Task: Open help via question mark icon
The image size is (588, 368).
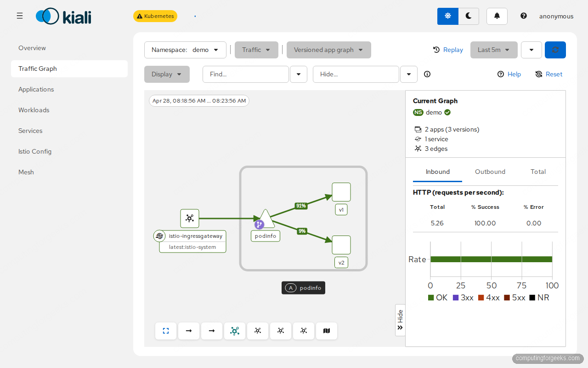Action: coord(524,16)
